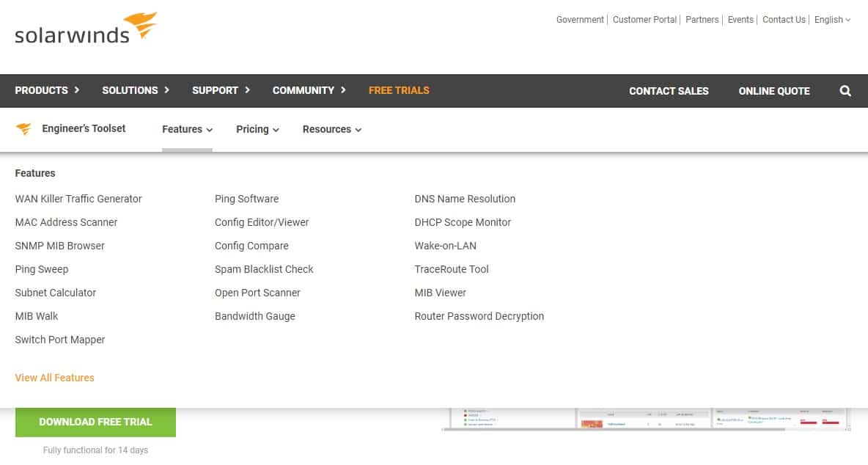Open the Resources dropdown
Image resolution: width=868 pixels, height=465 pixels.
point(331,130)
